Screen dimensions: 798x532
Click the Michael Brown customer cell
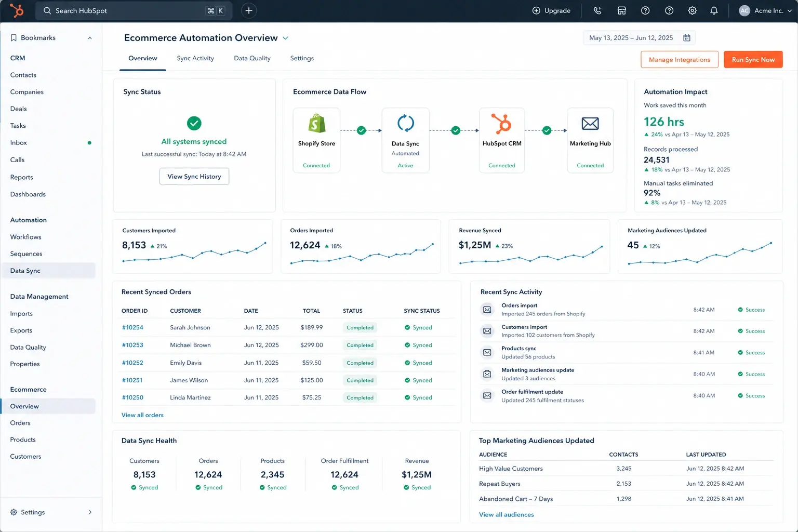coord(190,345)
